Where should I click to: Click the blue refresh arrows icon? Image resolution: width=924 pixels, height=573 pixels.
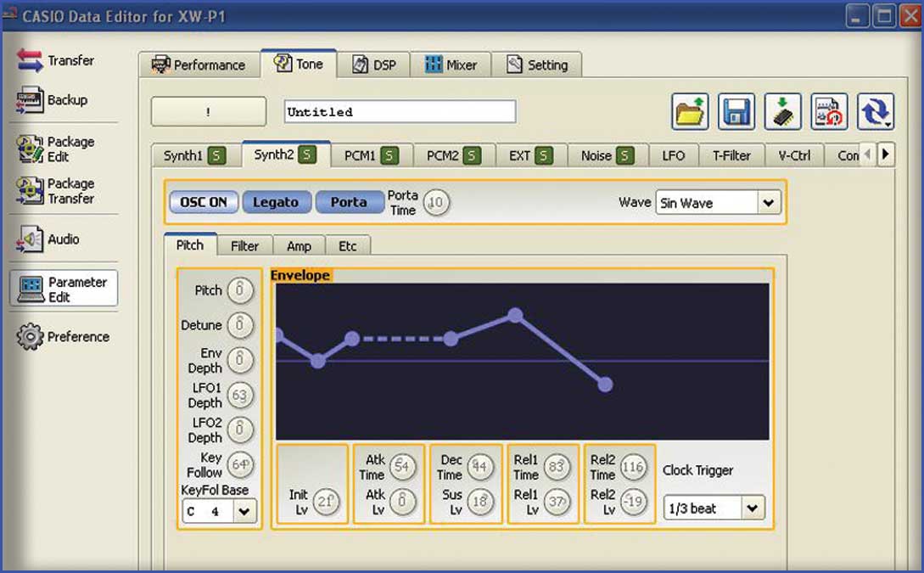click(x=876, y=111)
